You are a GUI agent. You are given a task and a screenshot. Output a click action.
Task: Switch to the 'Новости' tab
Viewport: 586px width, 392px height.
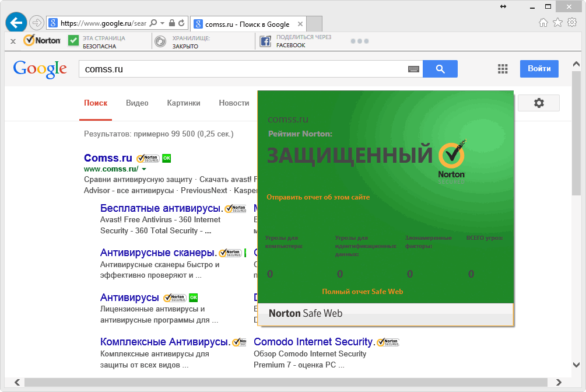234,103
